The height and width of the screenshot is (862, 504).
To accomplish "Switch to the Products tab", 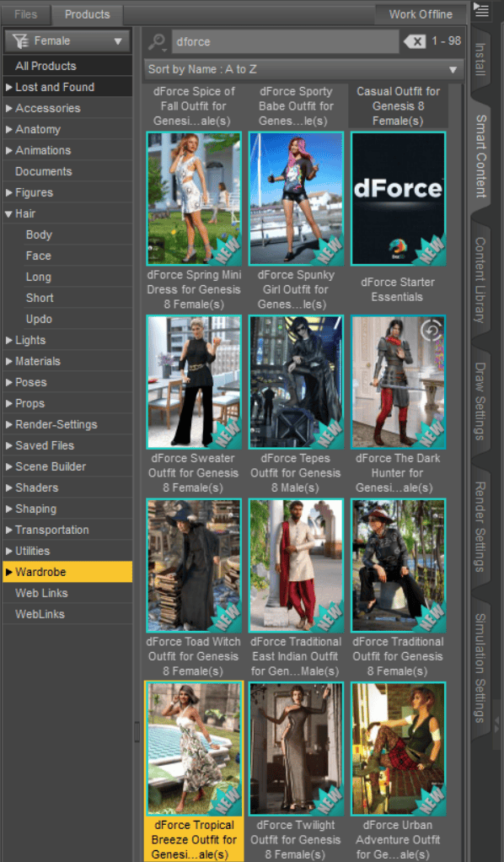I will coord(87,14).
